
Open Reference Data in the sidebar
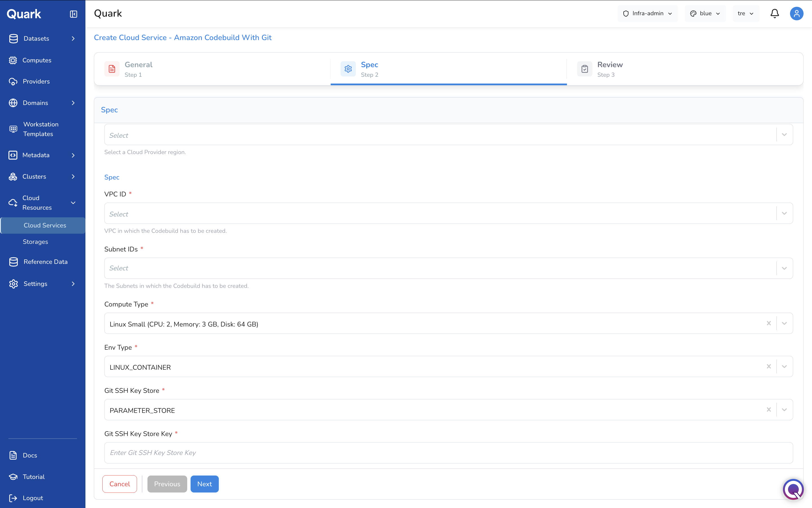pyautogui.click(x=46, y=262)
